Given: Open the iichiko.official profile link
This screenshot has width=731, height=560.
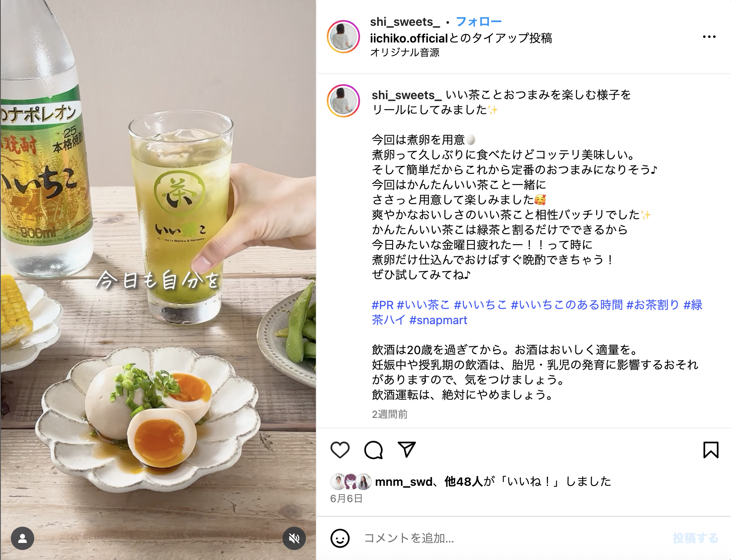Looking at the screenshot, I should (x=408, y=38).
